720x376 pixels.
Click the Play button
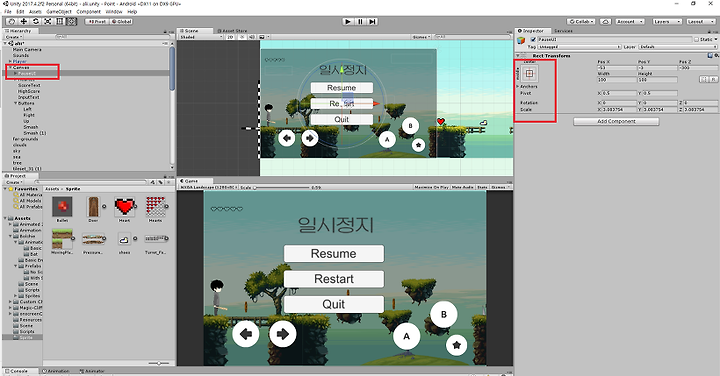(348, 22)
